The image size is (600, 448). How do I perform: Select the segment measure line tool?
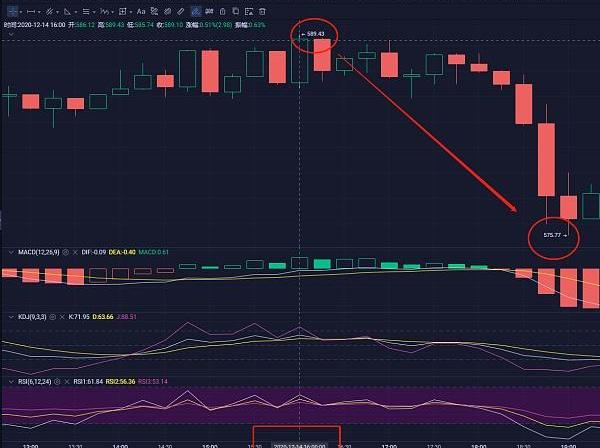[31, 12]
